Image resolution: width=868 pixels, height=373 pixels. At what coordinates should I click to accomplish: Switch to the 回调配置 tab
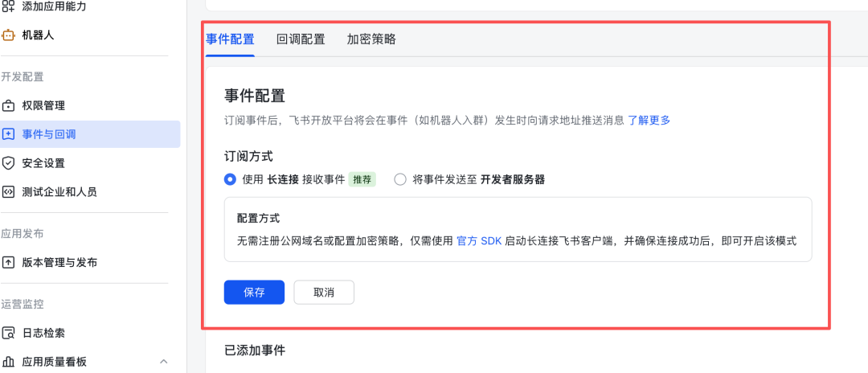click(301, 39)
